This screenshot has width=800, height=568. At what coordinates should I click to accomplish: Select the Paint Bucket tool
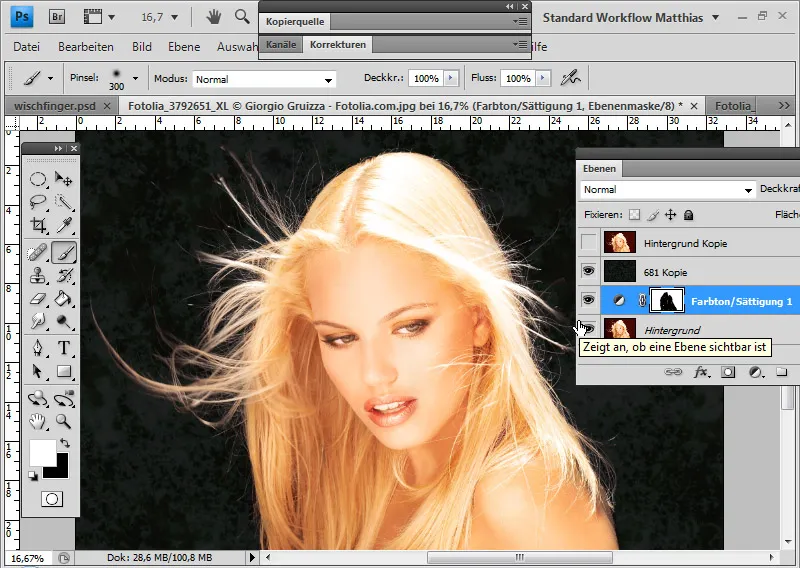[x=64, y=299]
